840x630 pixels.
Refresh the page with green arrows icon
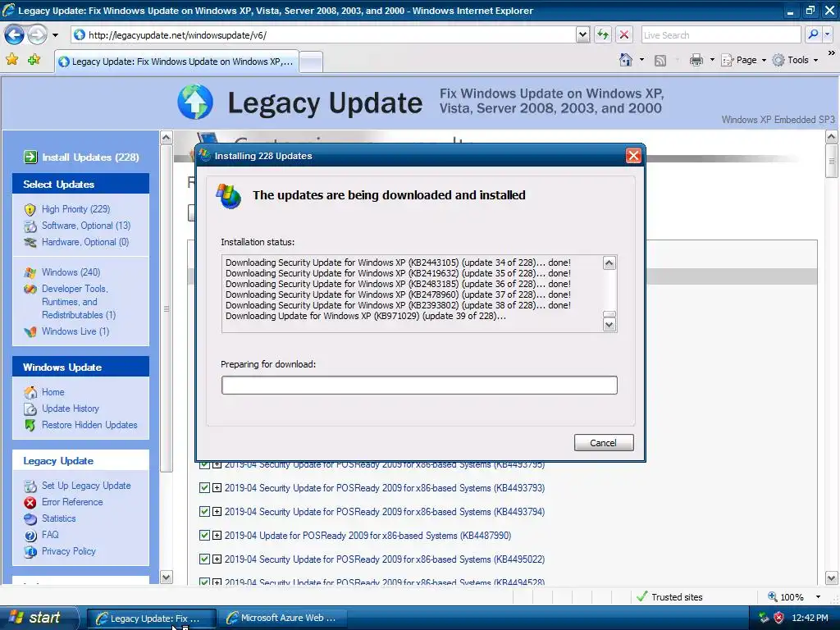pos(603,35)
